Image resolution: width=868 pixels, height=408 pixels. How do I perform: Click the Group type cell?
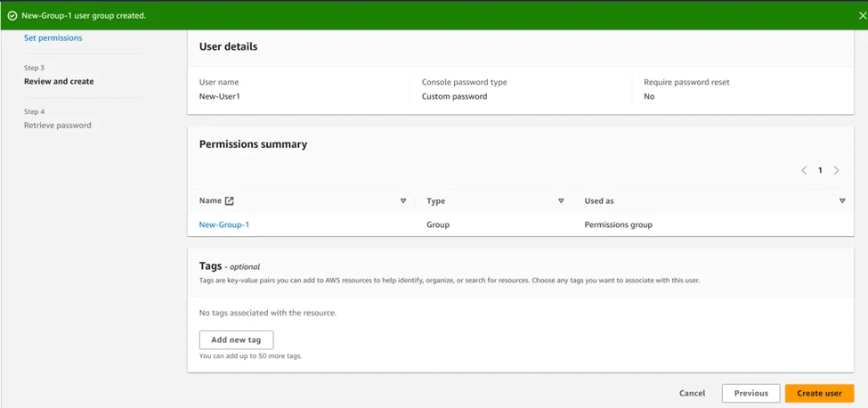(438, 224)
